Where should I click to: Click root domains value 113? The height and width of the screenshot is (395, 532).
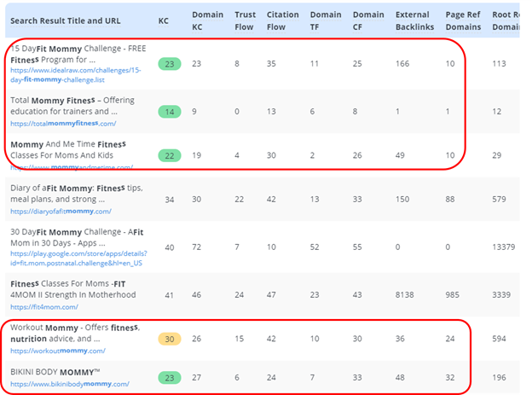coord(499,63)
